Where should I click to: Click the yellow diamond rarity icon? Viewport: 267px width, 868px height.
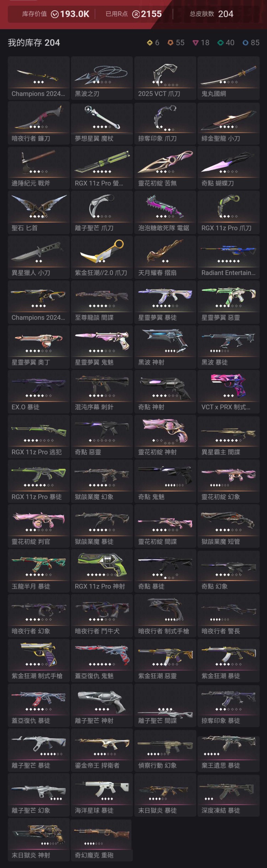(150, 43)
